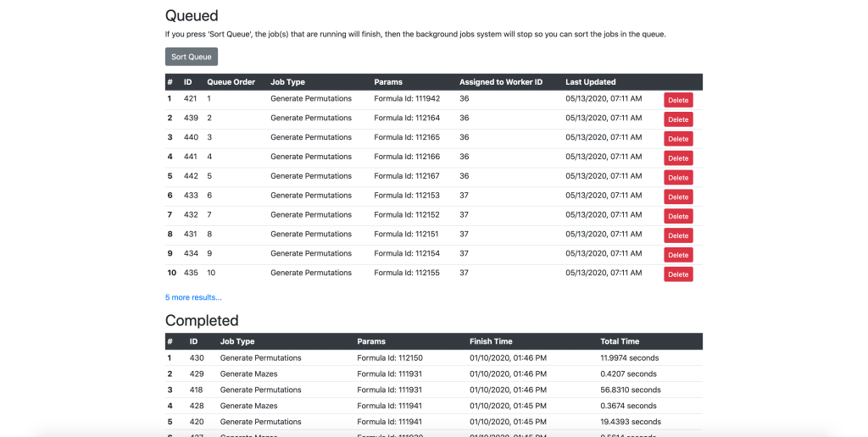Delete queued job ID 431
This screenshot has height=437, width=868.
678,235
